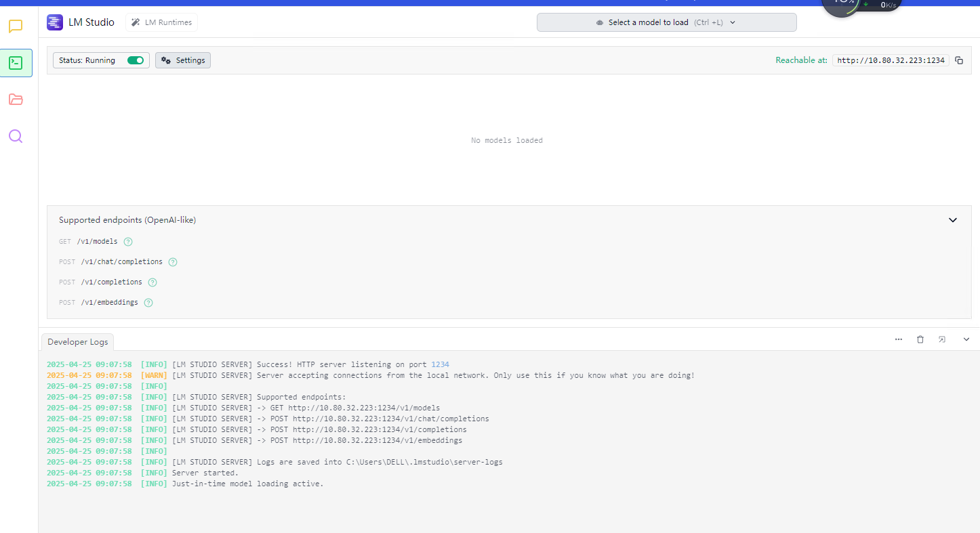Pop out the developer logs panel

[x=942, y=339]
